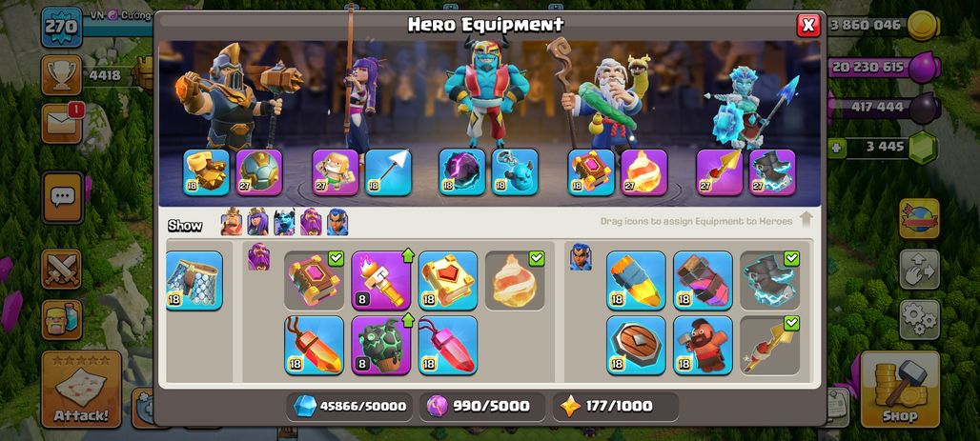The width and height of the screenshot is (980, 441).
Task: Upgrade the level 8 Fireball equipment
Action: (x=380, y=280)
